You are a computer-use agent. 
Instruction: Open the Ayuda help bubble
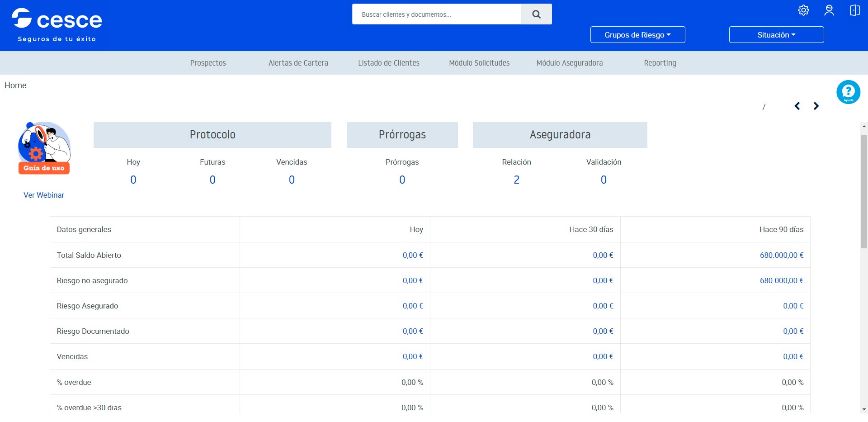click(848, 92)
